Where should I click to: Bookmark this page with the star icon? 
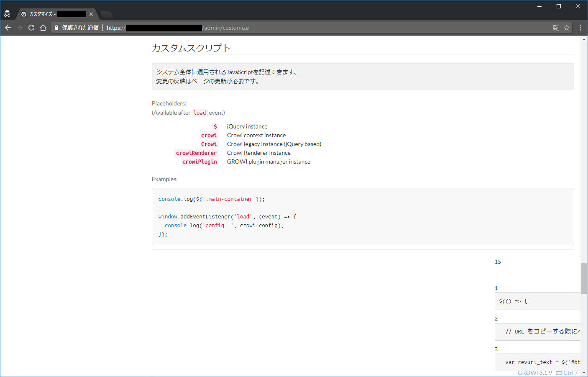pos(567,27)
